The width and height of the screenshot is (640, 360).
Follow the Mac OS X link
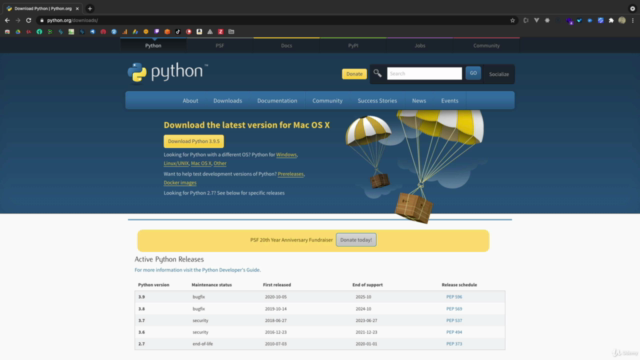tap(201, 163)
